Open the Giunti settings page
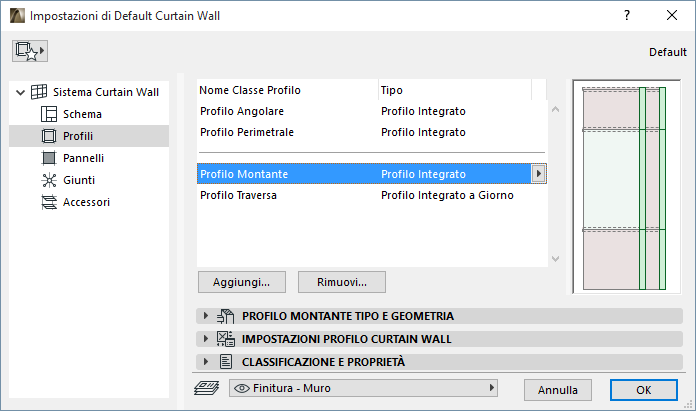Viewport: 696px width, 411px height. tap(79, 180)
